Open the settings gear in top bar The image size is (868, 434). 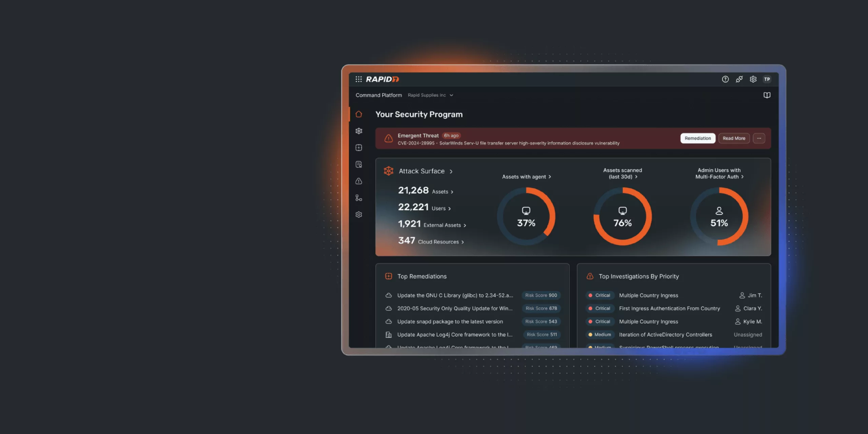pyautogui.click(x=753, y=79)
